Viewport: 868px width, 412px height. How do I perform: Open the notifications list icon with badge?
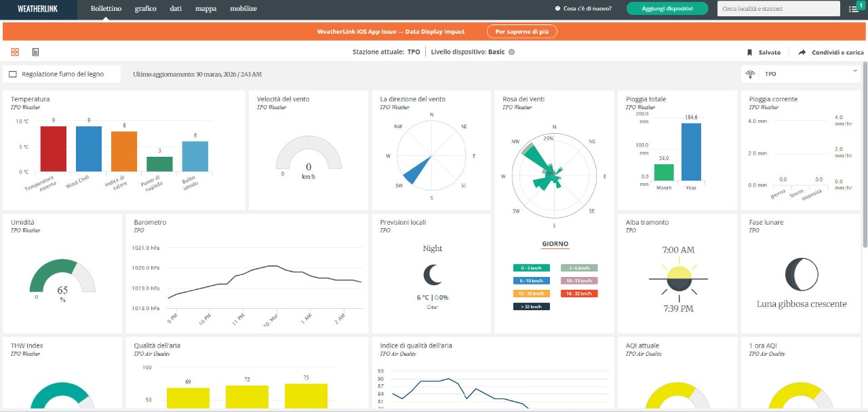tap(854, 9)
